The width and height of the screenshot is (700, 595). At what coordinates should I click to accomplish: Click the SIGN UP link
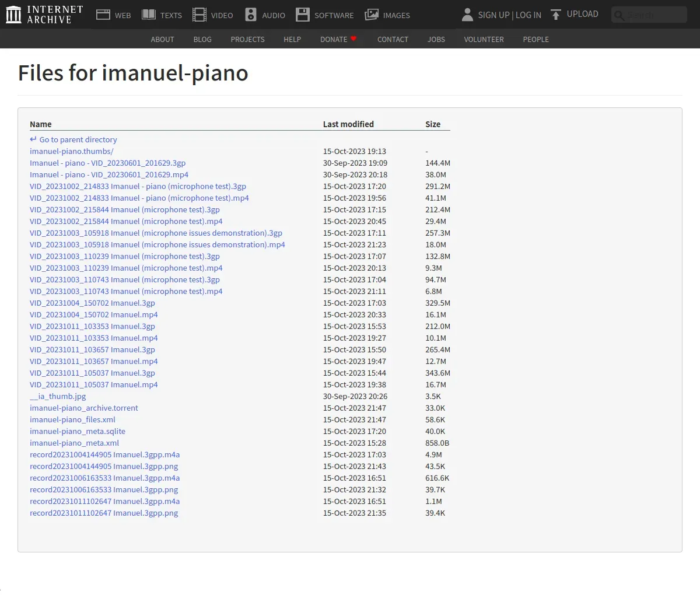point(494,15)
